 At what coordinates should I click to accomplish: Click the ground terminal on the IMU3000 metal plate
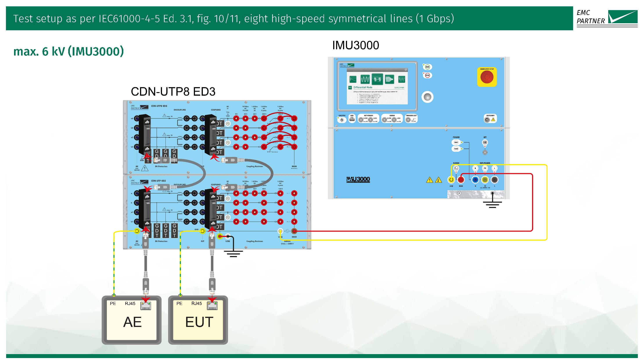click(x=492, y=193)
